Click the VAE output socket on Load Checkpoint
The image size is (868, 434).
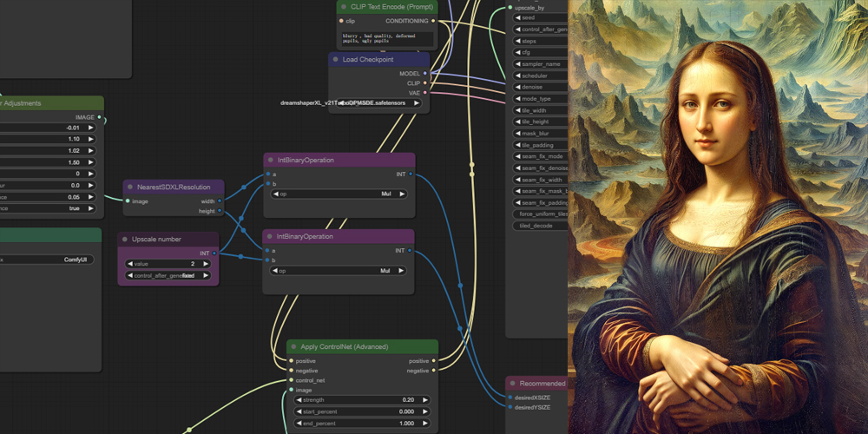pos(424,93)
